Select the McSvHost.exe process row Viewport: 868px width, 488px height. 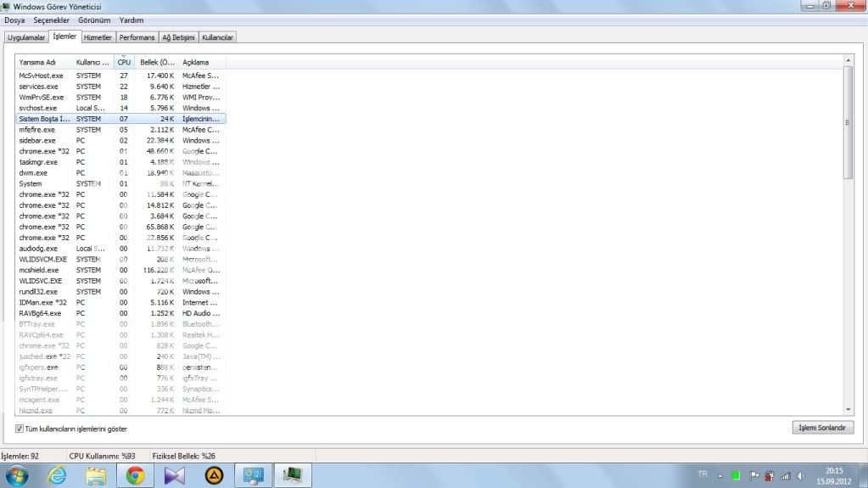click(120, 76)
